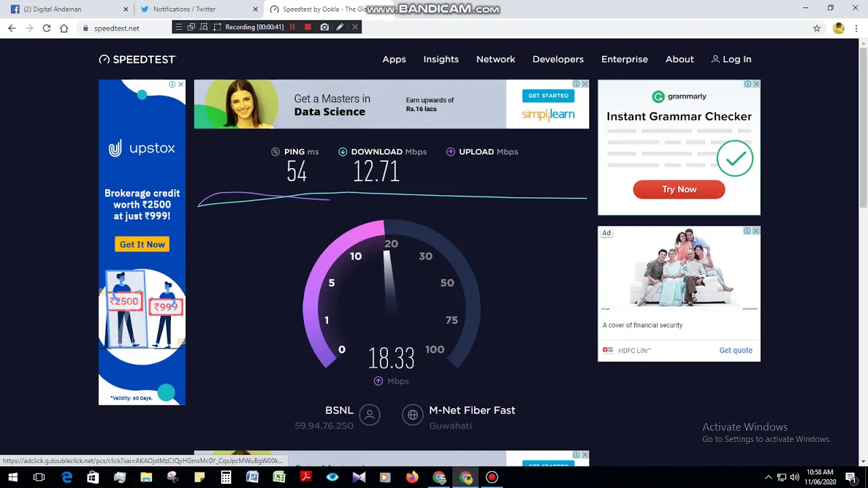This screenshot has height=488, width=868.
Task: Reload the Speedtest page
Action: (x=46, y=28)
